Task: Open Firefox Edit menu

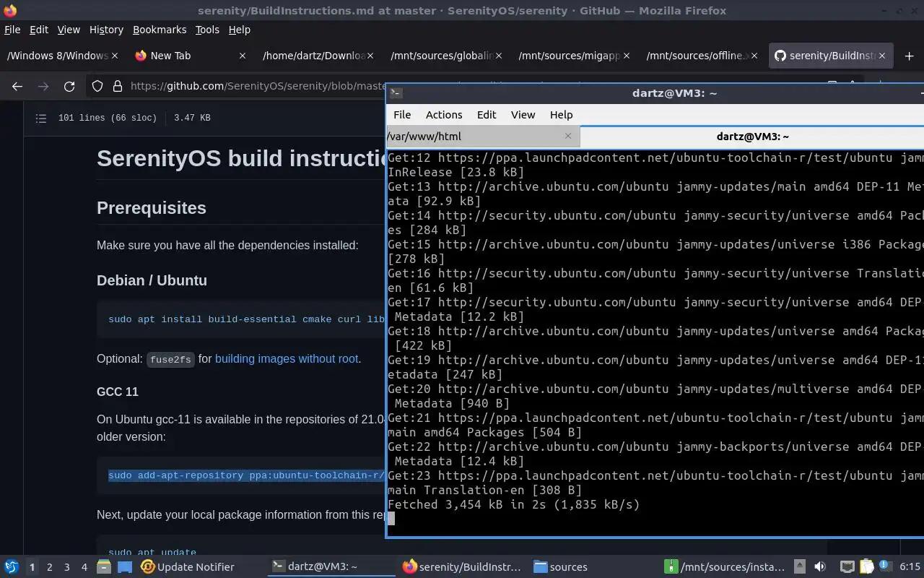Action: (x=39, y=30)
